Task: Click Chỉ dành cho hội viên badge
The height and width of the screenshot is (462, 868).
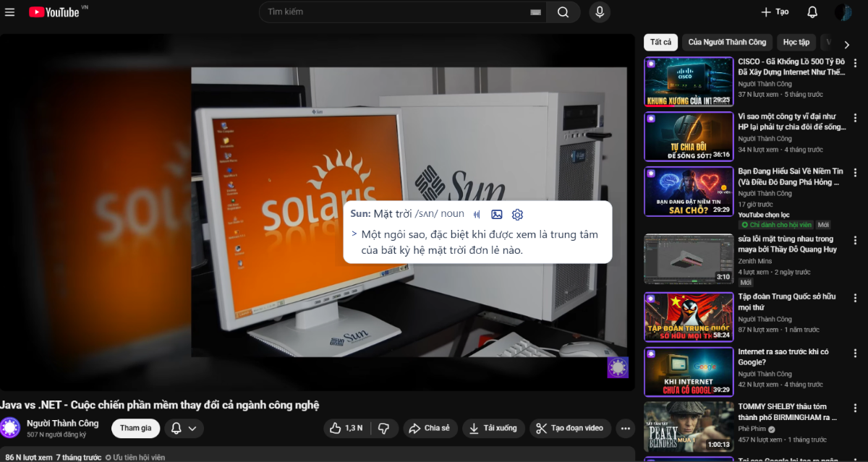Action: [x=775, y=225]
